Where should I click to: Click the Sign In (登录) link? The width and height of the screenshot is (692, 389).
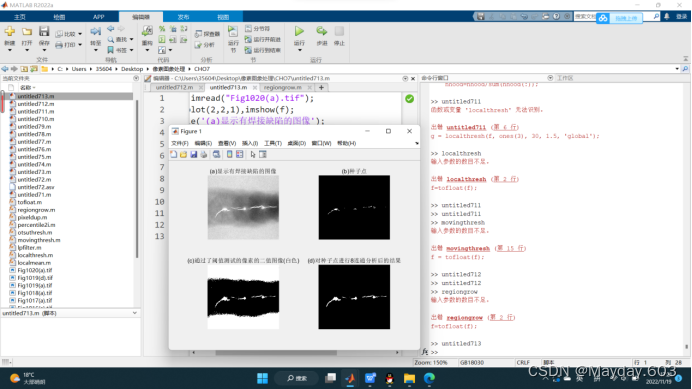pos(681,16)
